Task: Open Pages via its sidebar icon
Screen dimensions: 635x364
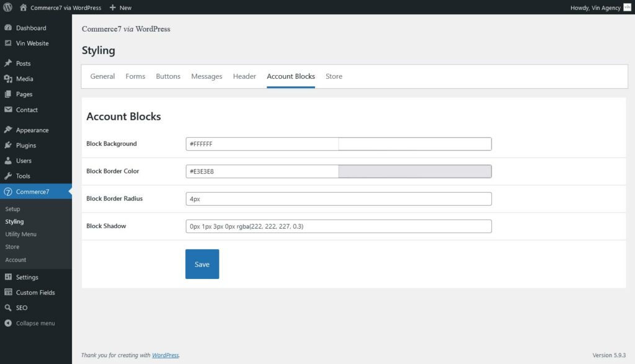Action: (9, 94)
